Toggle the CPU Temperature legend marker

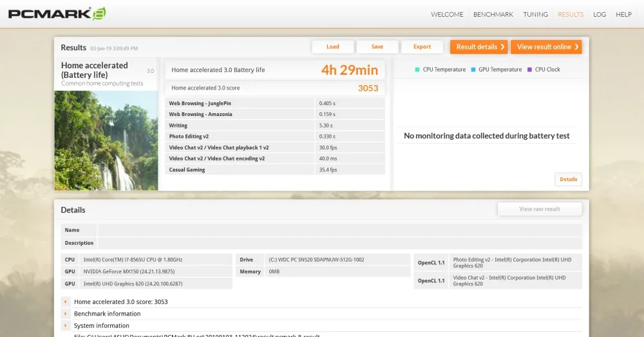tap(417, 70)
